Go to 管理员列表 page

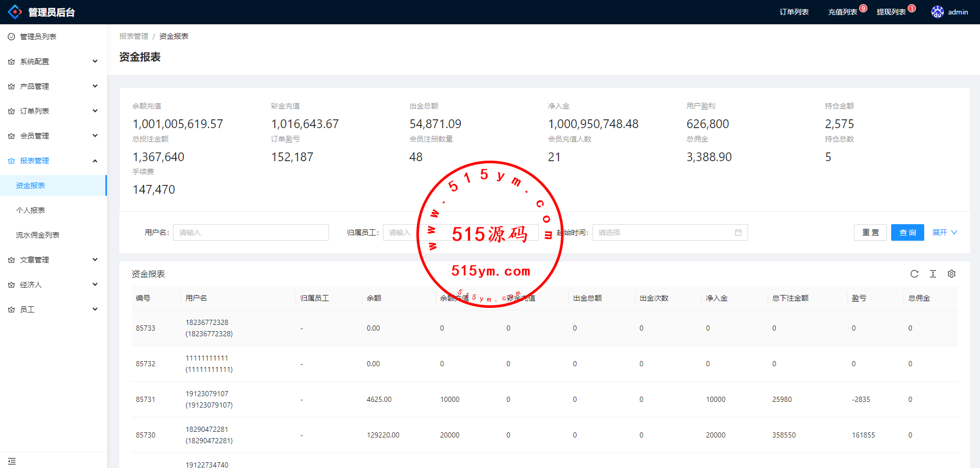pos(38,37)
